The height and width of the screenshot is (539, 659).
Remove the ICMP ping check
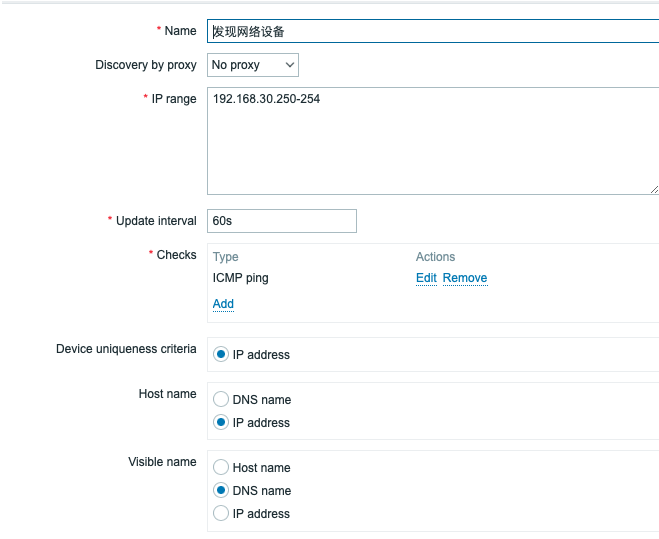(465, 278)
